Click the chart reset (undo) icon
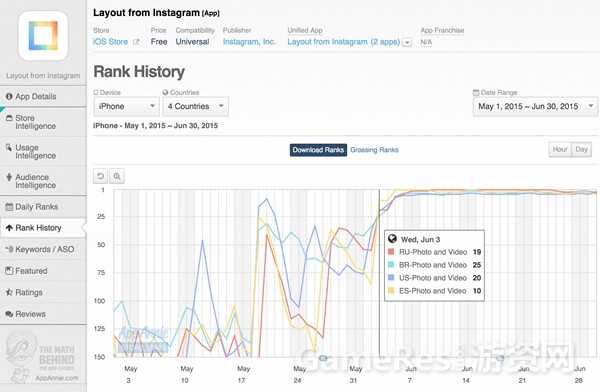Screen dimensions: 600x392 coord(100,176)
